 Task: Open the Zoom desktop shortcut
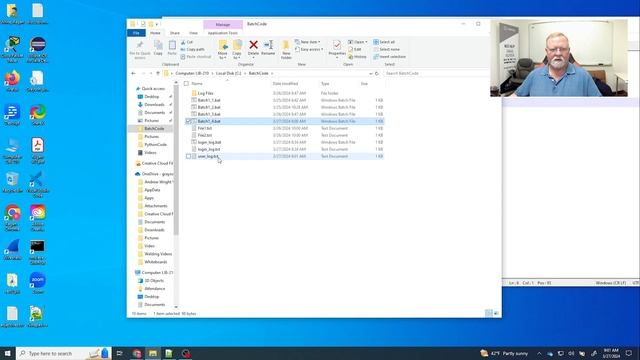pyautogui.click(x=38, y=283)
